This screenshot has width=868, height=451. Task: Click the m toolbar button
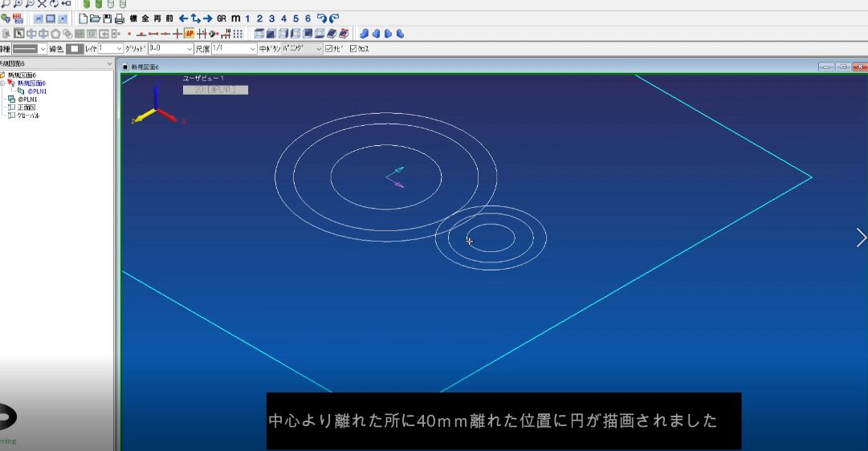pos(236,18)
